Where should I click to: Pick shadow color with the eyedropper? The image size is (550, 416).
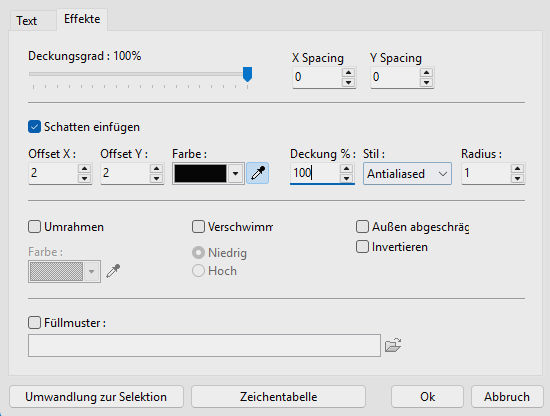pyautogui.click(x=258, y=173)
